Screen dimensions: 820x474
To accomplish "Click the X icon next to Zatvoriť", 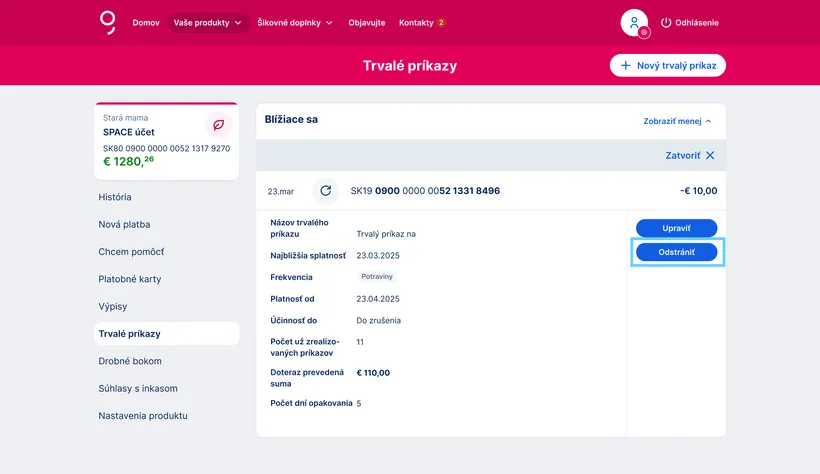I will click(710, 155).
